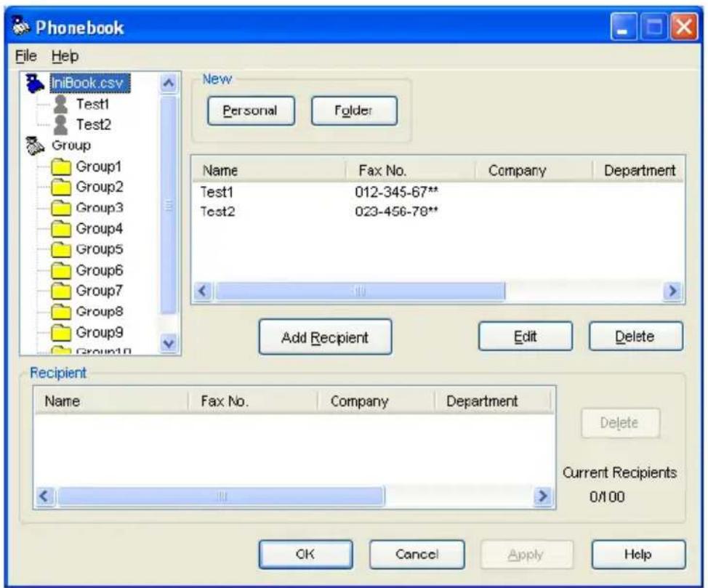Viewport: 708px width, 588px height.
Task: Select Test2 entry in the tree
Action: [x=94, y=124]
